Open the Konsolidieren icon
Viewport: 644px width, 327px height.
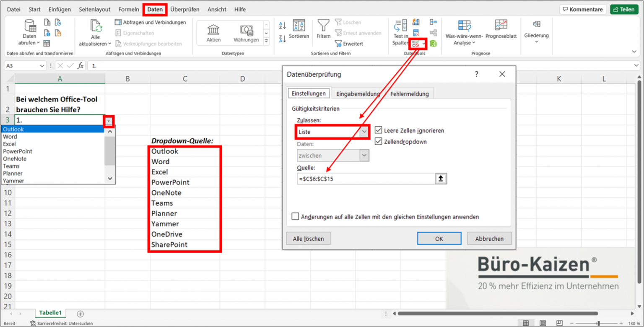[x=434, y=22]
